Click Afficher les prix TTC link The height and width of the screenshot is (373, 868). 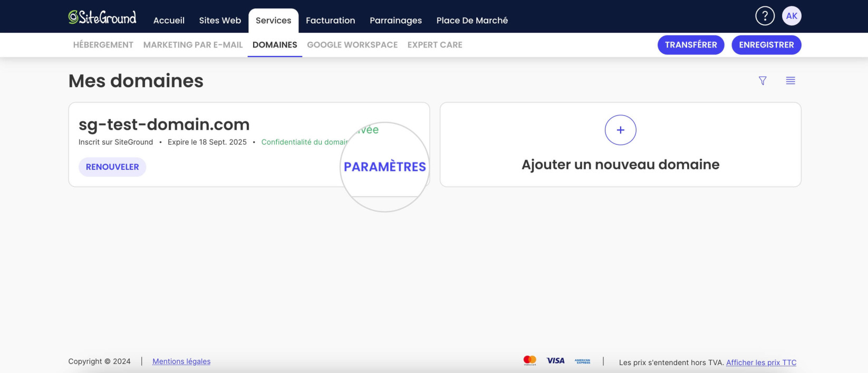pos(761,362)
